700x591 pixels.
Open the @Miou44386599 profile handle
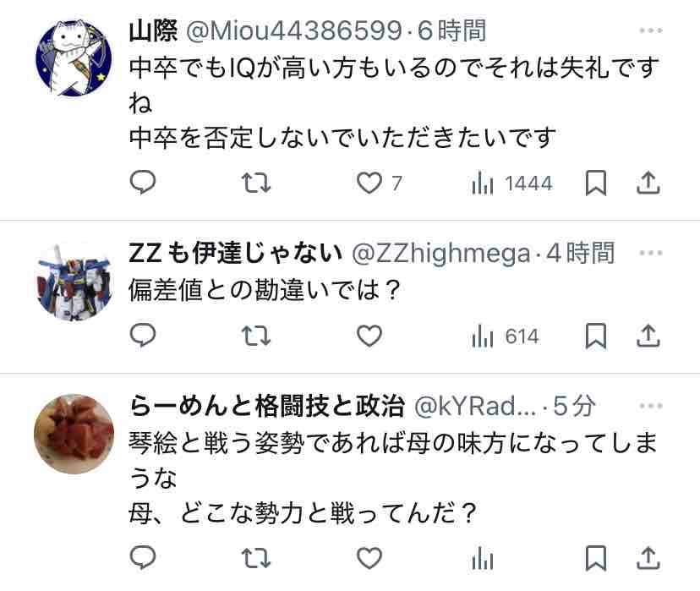(293, 30)
